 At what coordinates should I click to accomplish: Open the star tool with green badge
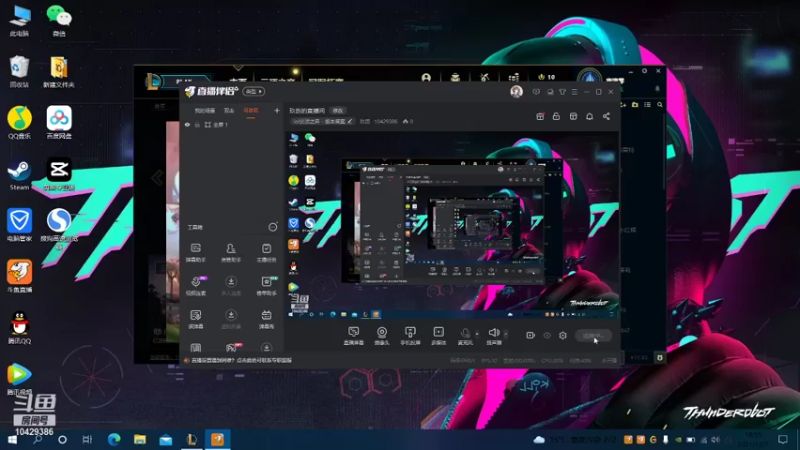pyautogui.click(x=266, y=286)
